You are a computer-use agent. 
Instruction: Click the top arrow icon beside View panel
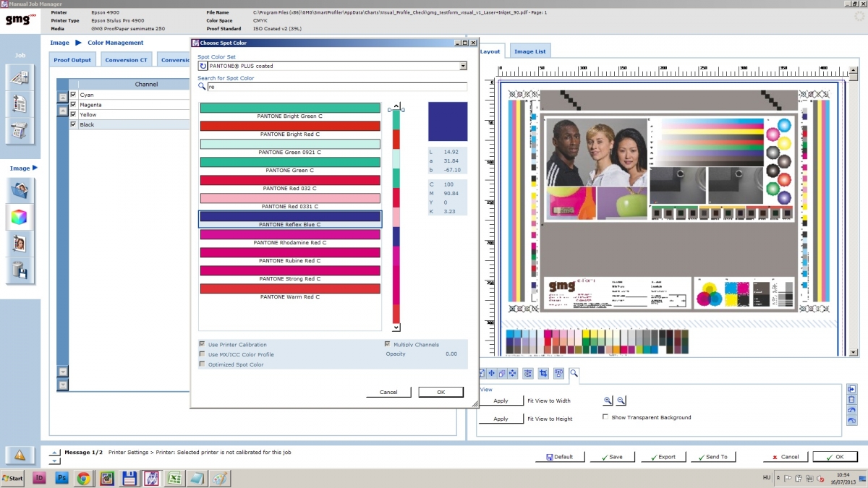click(851, 389)
